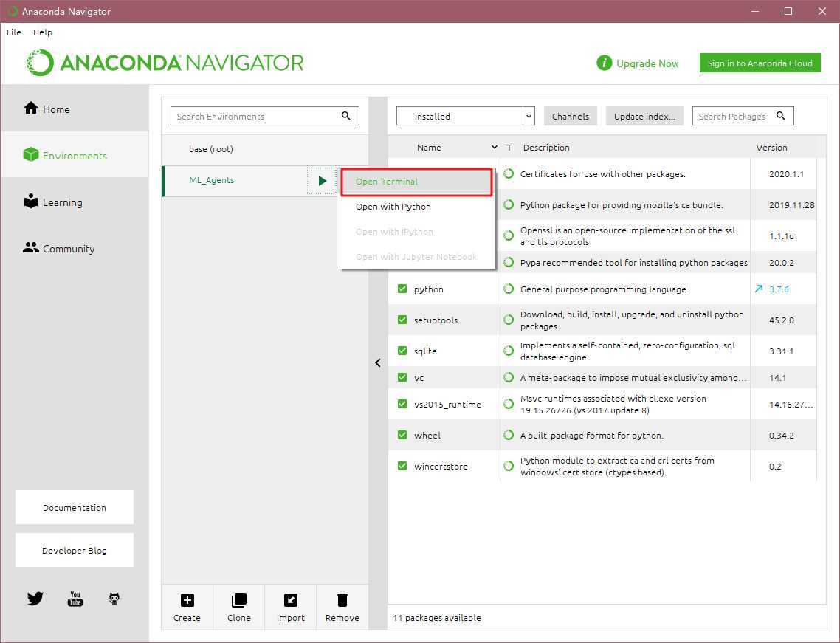Image resolution: width=840 pixels, height=643 pixels.
Task: Click the Name column sort chevron
Action: pyautogui.click(x=494, y=147)
